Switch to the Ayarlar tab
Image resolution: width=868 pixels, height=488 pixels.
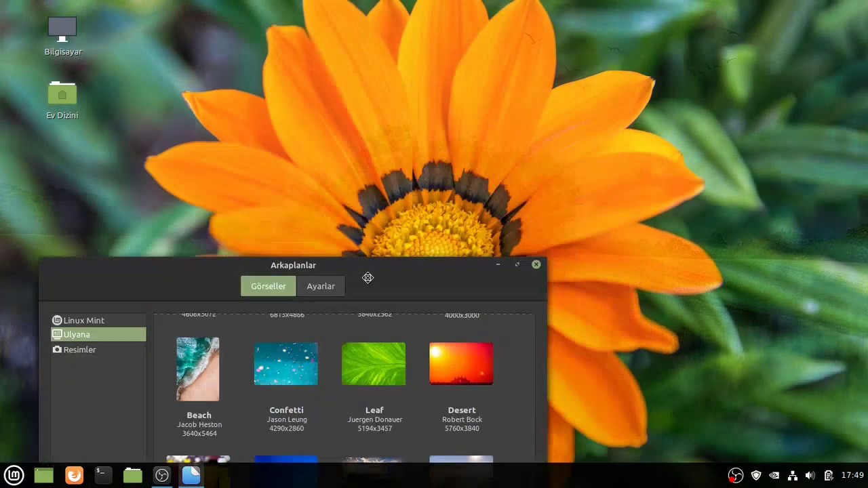pyautogui.click(x=321, y=286)
